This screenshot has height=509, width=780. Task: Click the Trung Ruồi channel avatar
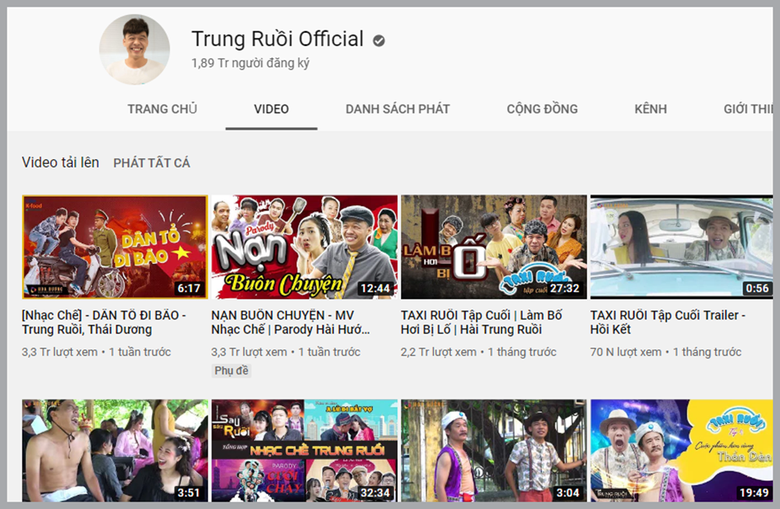click(x=134, y=49)
